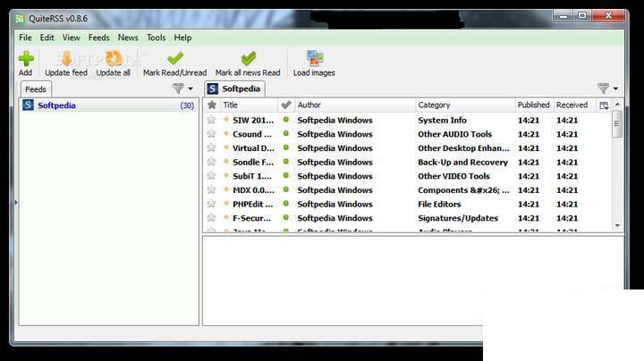Select the Softpedia news tab
Image resolution: width=644 pixels, height=361 pixels.
tap(234, 88)
